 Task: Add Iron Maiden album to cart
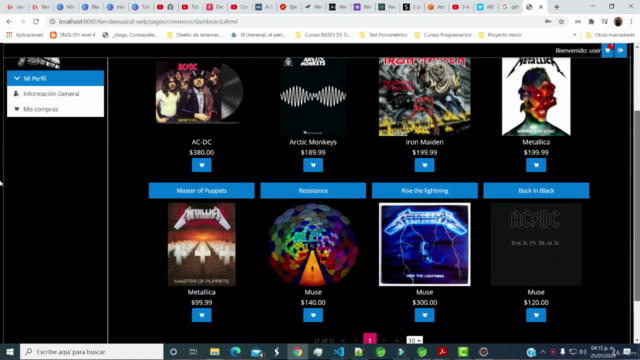tap(424, 165)
